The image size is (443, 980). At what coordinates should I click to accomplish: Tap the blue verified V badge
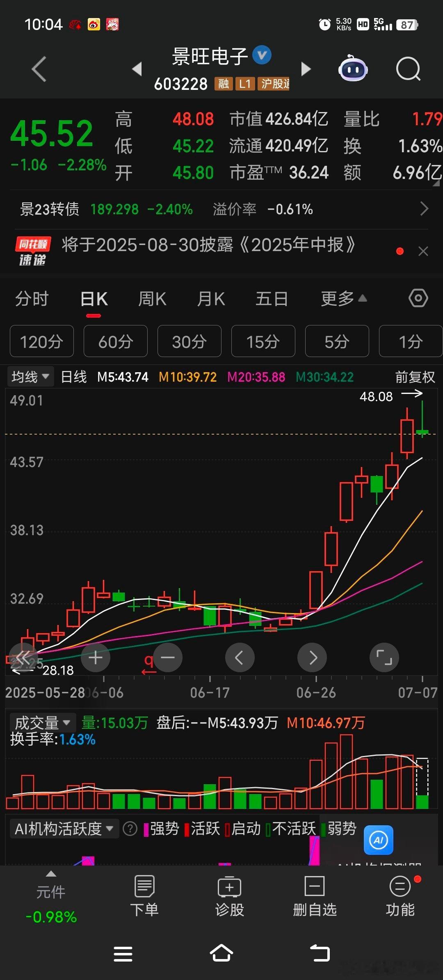pyautogui.click(x=262, y=55)
